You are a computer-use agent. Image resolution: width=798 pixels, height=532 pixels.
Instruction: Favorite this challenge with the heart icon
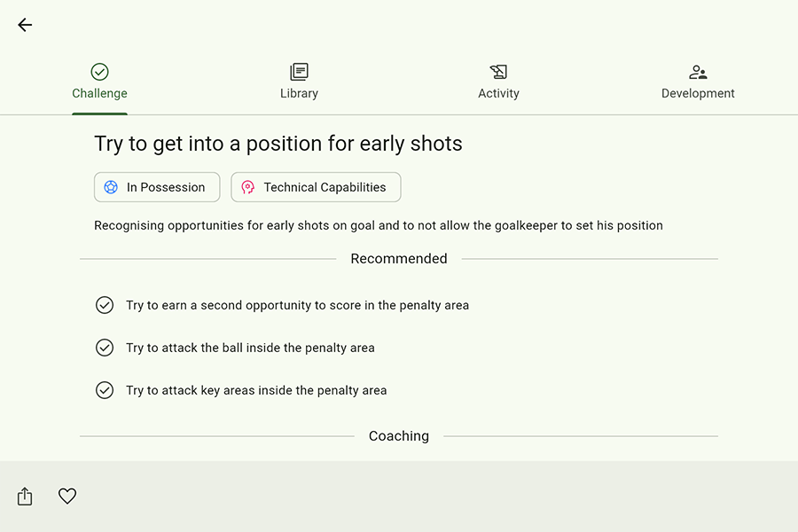[67, 497]
